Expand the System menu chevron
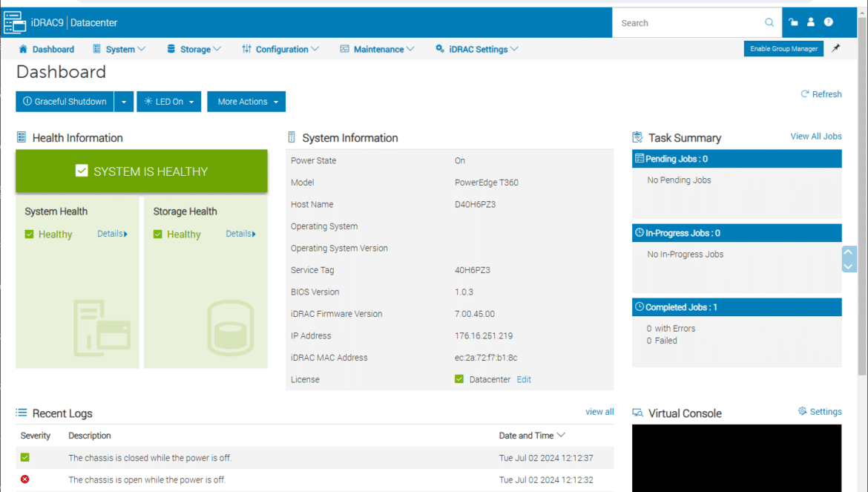Image resolution: width=868 pixels, height=492 pixels. [x=142, y=49]
